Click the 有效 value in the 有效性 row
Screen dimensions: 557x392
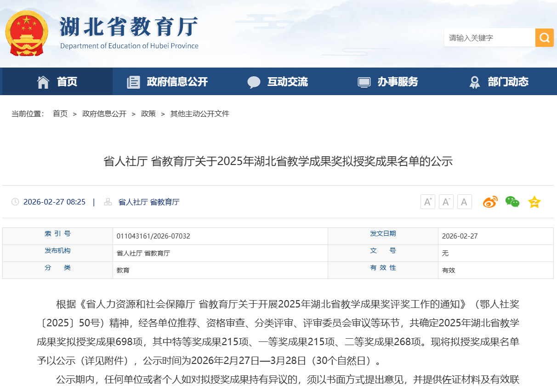click(449, 270)
